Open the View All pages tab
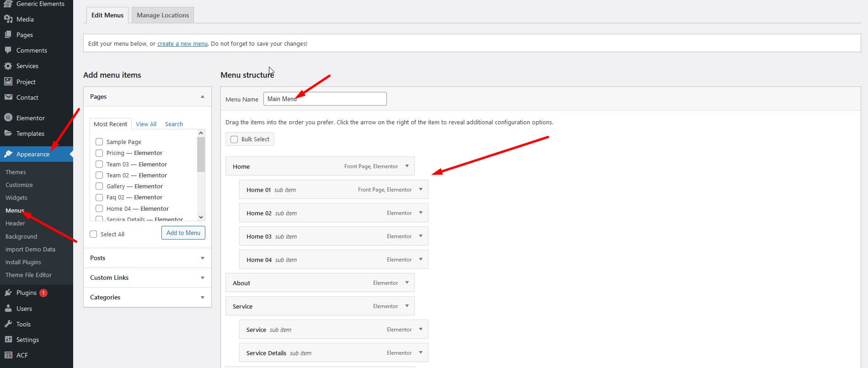 point(146,124)
